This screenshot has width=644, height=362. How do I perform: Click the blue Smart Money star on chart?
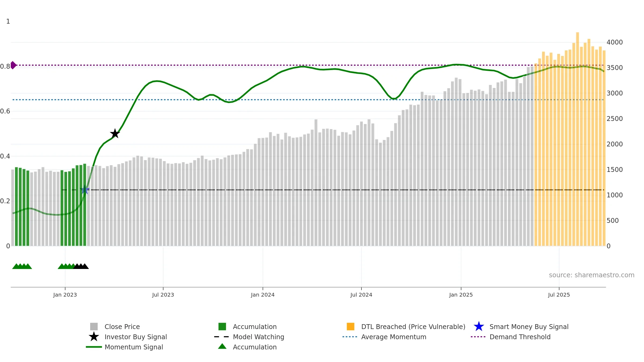coord(85,190)
